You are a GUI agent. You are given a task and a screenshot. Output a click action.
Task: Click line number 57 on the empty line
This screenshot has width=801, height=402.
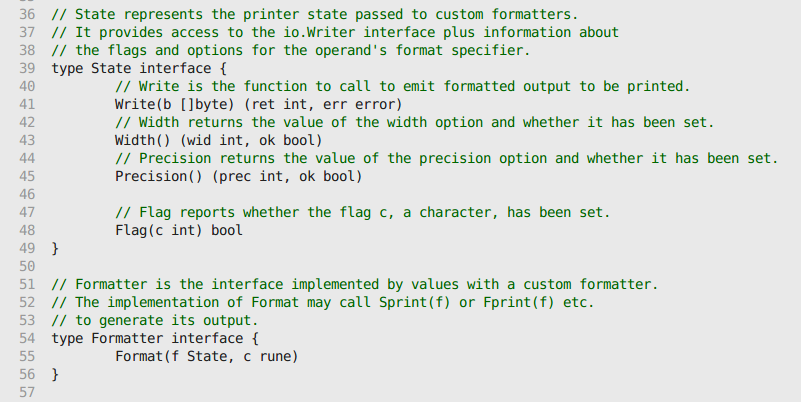(27, 392)
